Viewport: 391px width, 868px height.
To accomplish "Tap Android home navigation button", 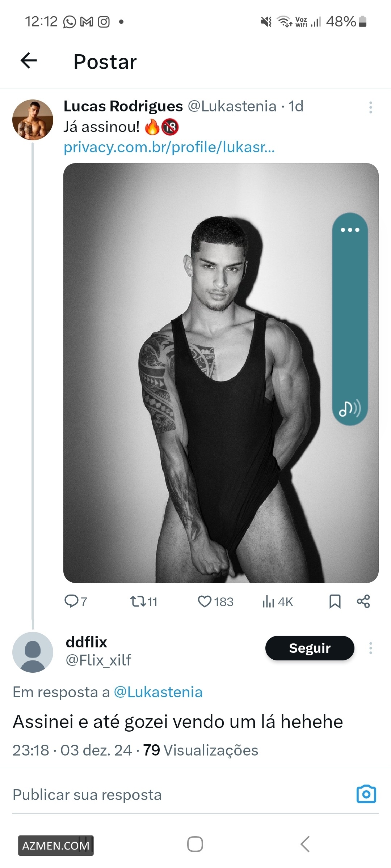I will pos(195,844).
